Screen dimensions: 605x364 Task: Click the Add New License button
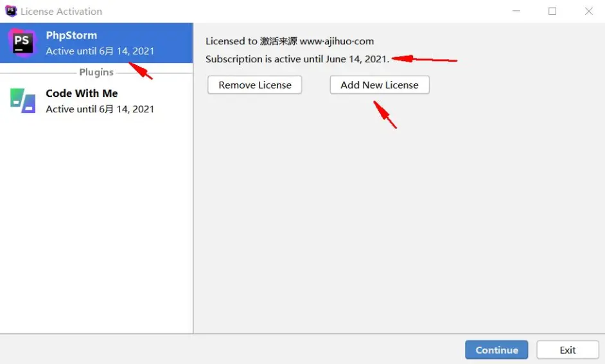pyautogui.click(x=380, y=85)
